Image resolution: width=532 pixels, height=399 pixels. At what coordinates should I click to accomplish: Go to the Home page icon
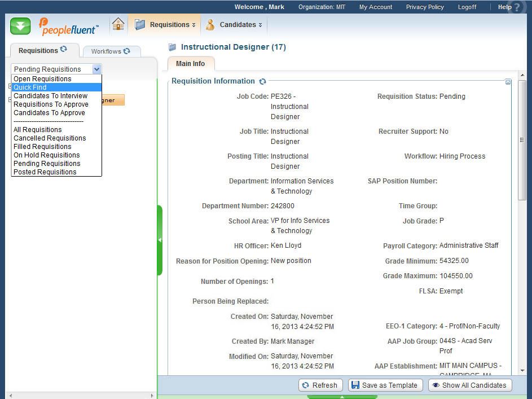coord(118,24)
